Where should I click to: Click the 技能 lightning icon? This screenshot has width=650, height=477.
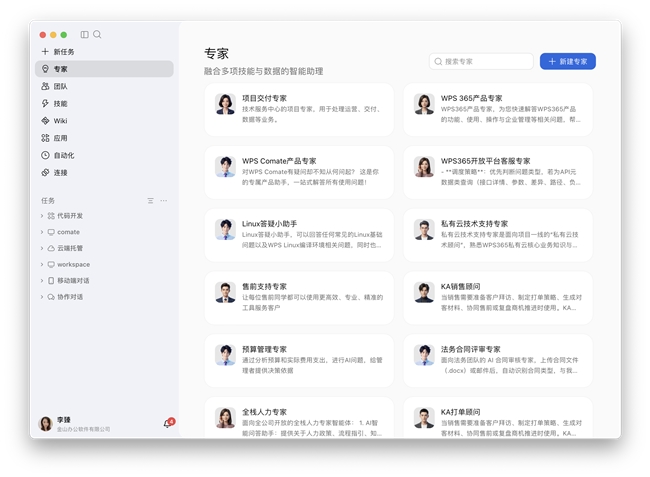pos(45,103)
